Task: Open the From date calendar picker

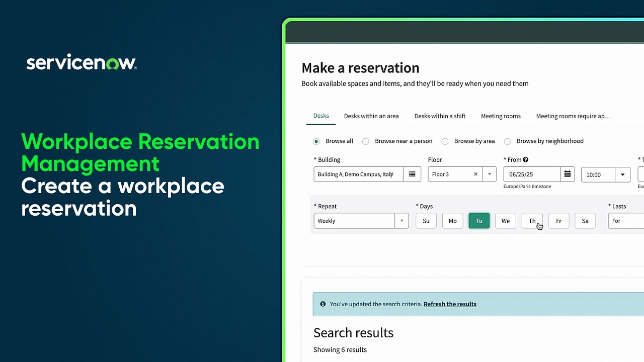Action: point(567,174)
